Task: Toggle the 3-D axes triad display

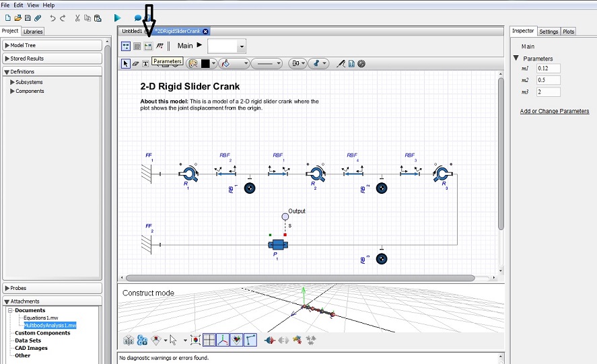Action: click(x=223, y=340)
